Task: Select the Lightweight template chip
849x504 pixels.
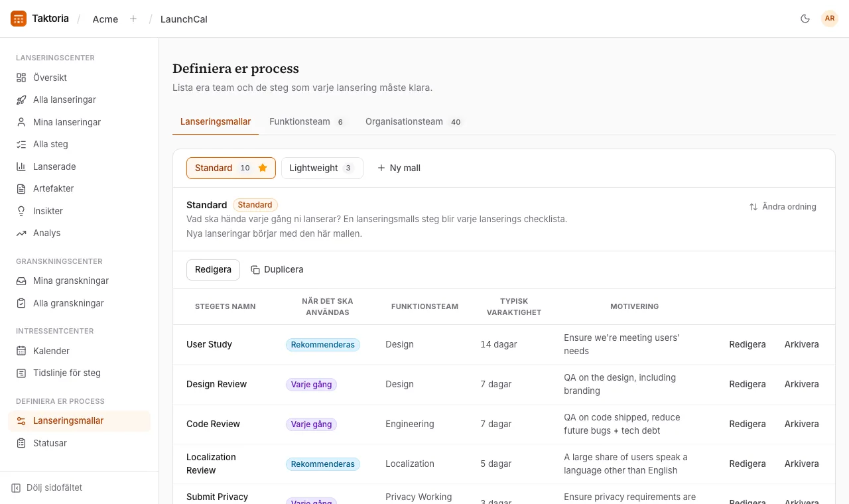Action: [322, 168]
